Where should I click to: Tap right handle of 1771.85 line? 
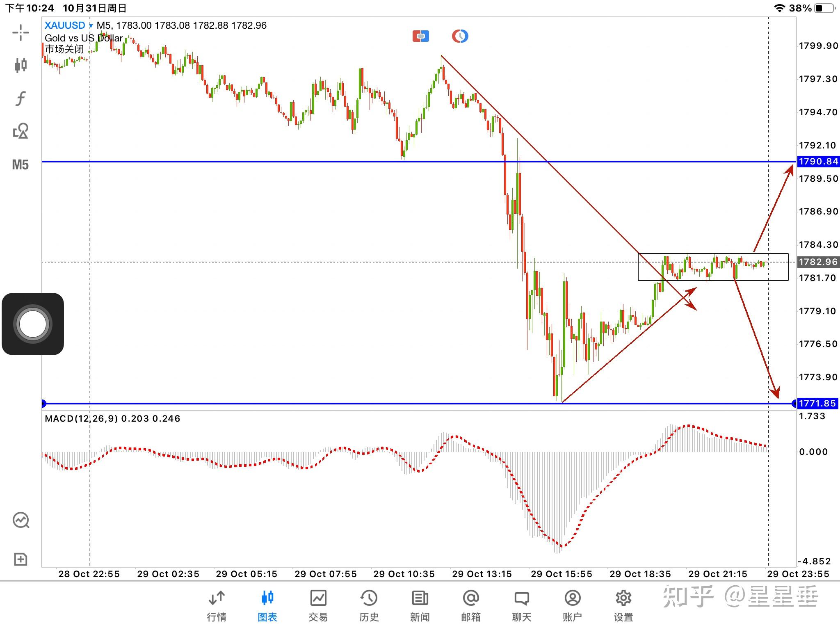coord(794,404)
